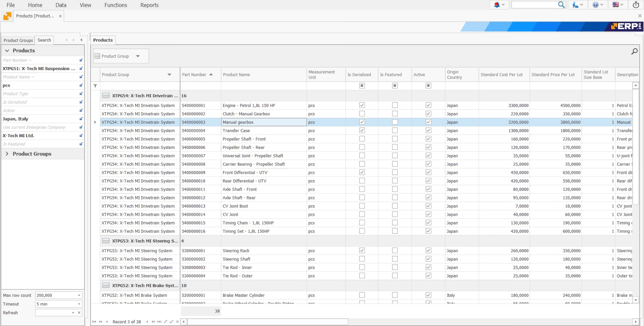644x326 pixels.
Task: Click the Product Group grouping button
Action: [x=115, y=56]
